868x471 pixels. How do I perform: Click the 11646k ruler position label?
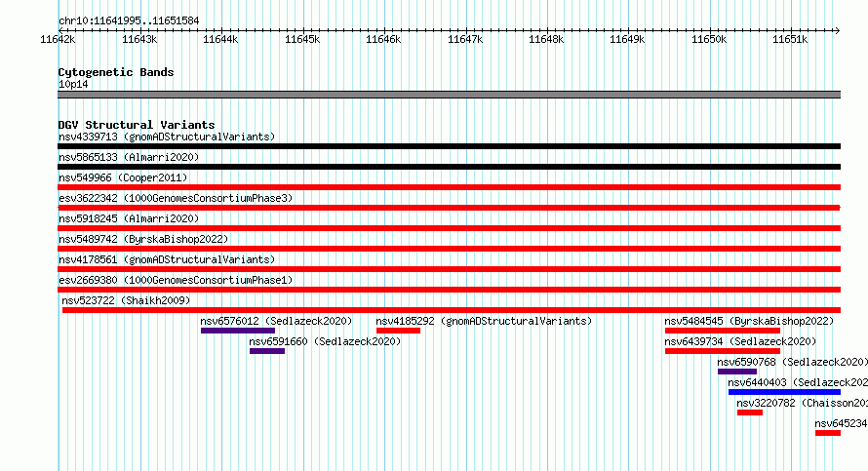[x=383, y=39]
